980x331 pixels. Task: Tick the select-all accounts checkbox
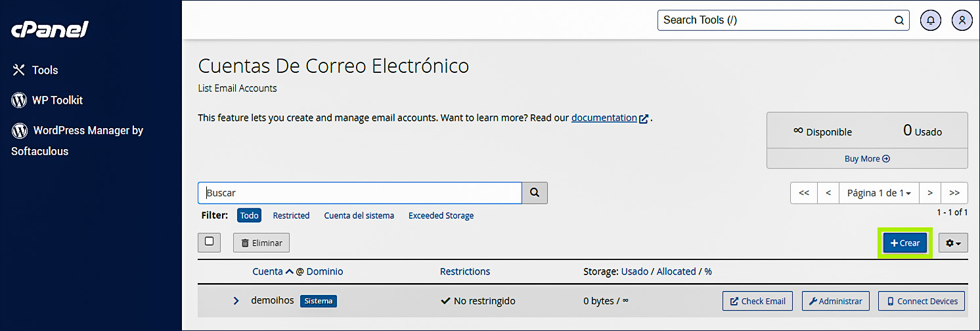pyautogui.click(x=209, y=242)
